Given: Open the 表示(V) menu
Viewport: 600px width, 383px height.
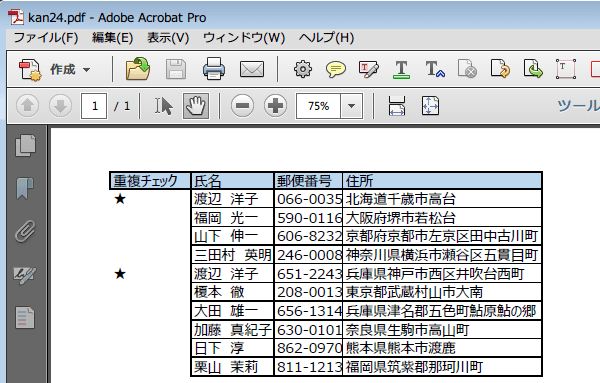Looking at the screenshot, I should (x=168, y=37).
